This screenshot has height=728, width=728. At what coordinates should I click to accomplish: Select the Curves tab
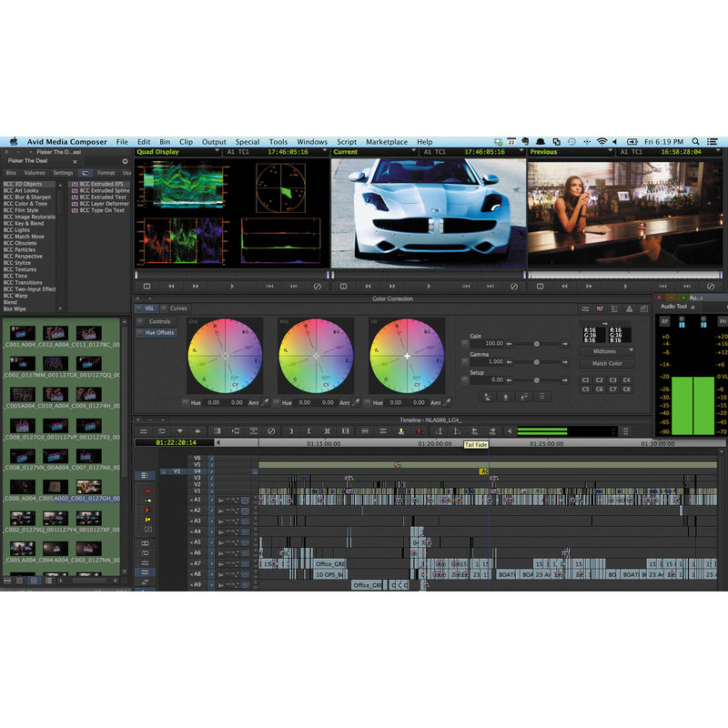178,308
